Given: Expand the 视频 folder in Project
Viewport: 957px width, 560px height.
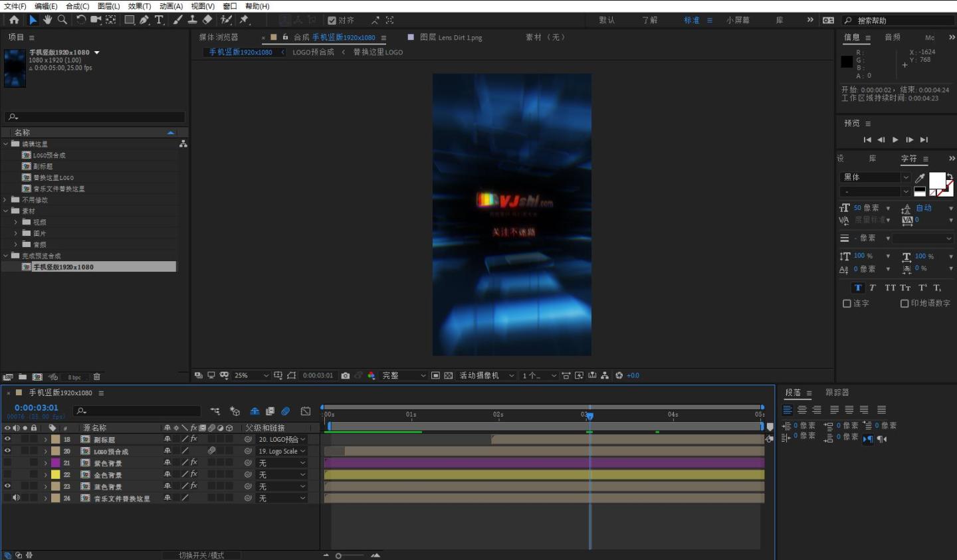Looking at the screenshot, I should pyautogui.click(x=16, y=222).
